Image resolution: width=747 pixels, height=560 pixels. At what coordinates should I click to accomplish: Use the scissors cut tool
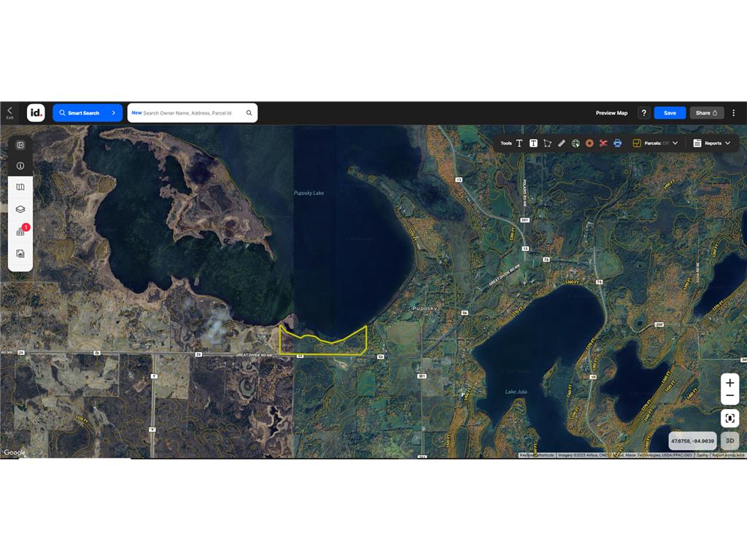click(x=603, y=143)
